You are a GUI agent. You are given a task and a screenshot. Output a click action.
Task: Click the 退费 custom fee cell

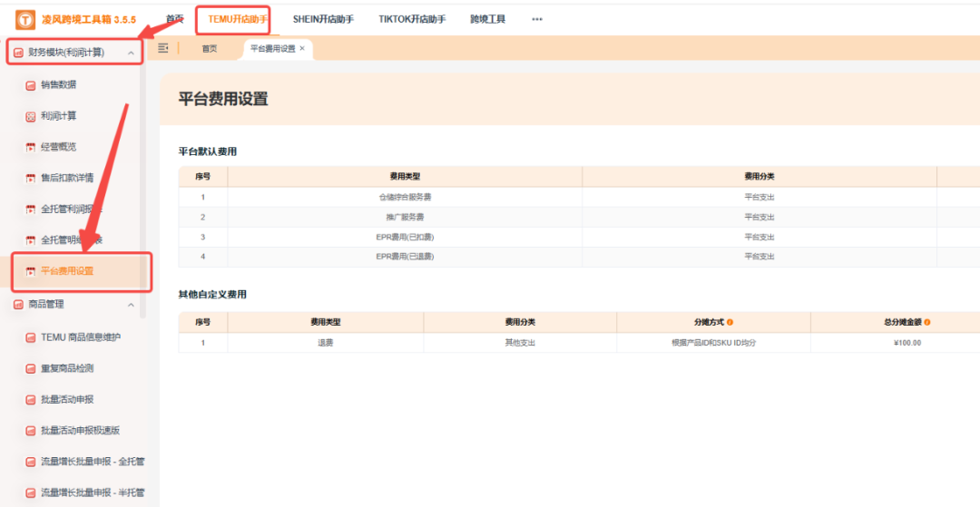pos(326,342)
